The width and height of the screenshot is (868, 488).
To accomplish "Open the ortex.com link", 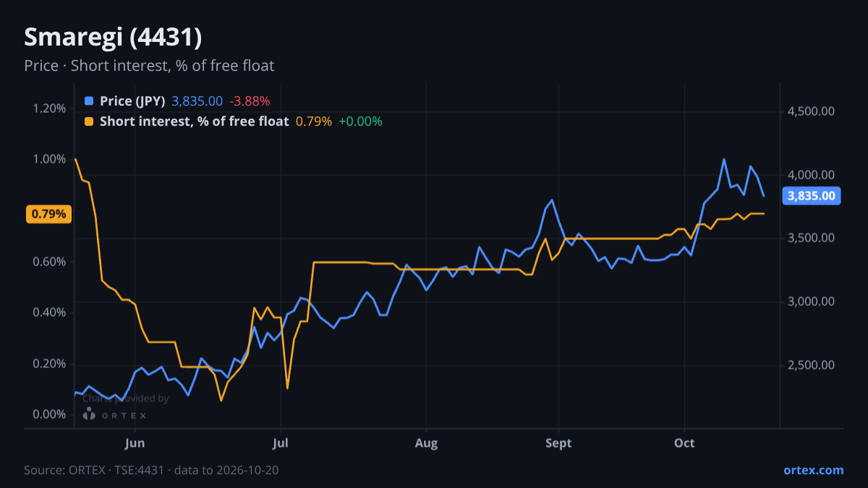I will pyautogui.click(x=813, y=470).
